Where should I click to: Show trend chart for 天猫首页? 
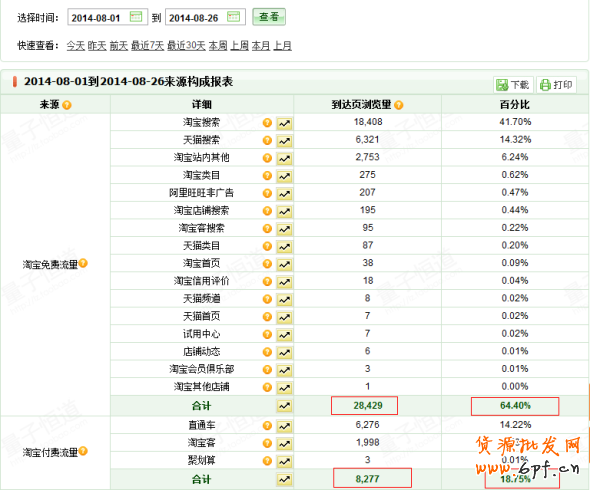[284, 317]
